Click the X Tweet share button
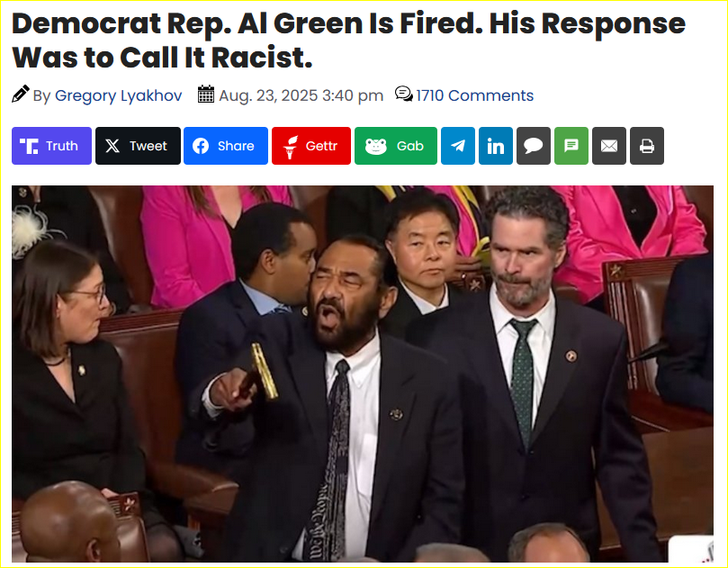 click(x=138, y=146)
